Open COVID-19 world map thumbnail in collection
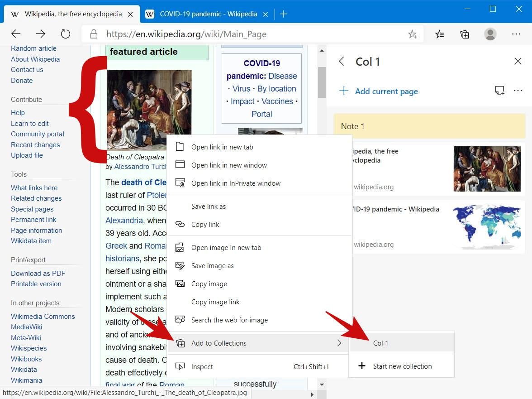The image size is (532, 399). coord(487,226)
